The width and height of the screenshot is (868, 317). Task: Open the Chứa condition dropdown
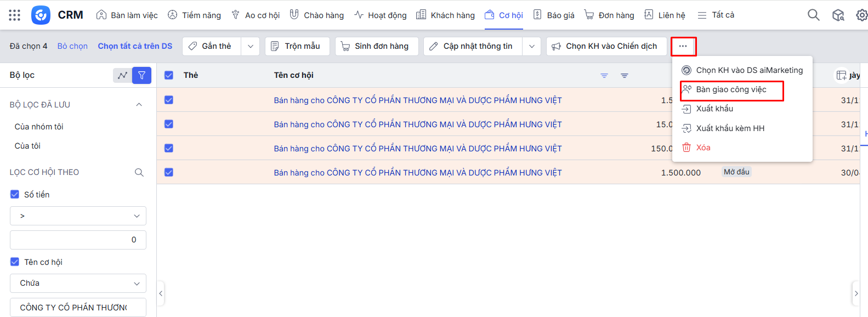[78, 284]
